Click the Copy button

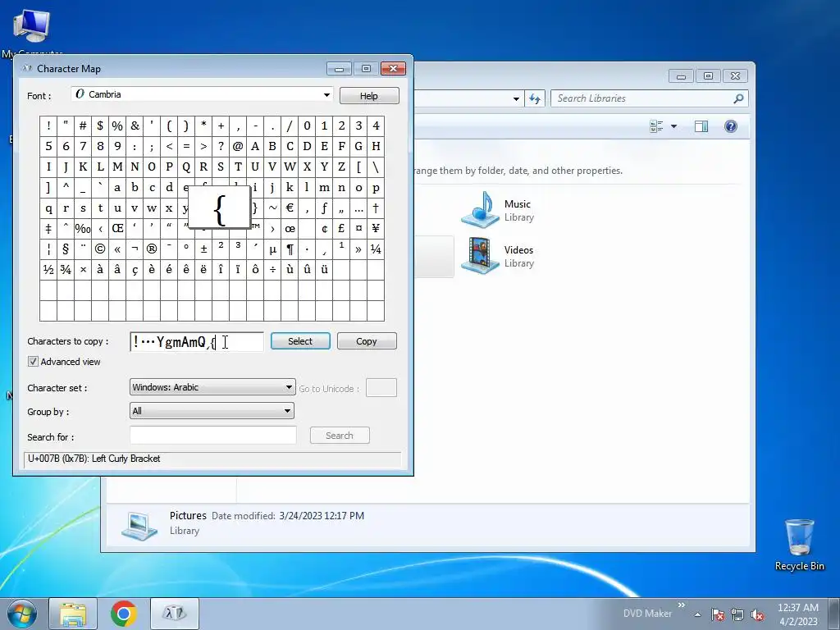coord(367,341)
